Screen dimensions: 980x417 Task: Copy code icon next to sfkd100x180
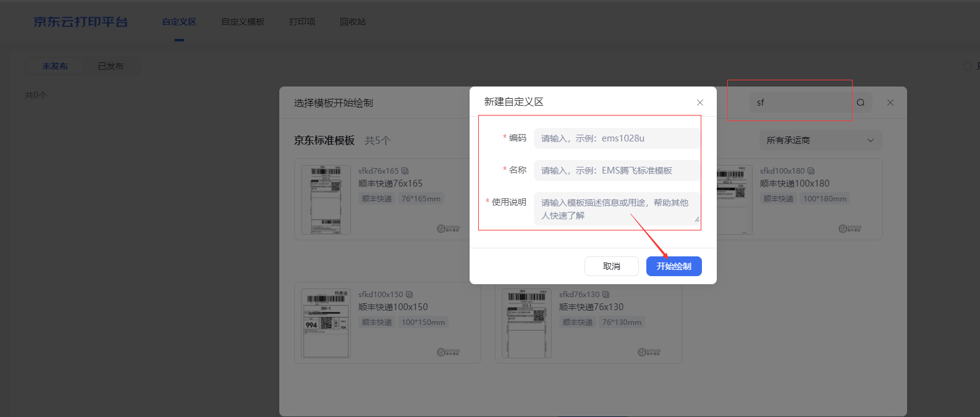811,171
